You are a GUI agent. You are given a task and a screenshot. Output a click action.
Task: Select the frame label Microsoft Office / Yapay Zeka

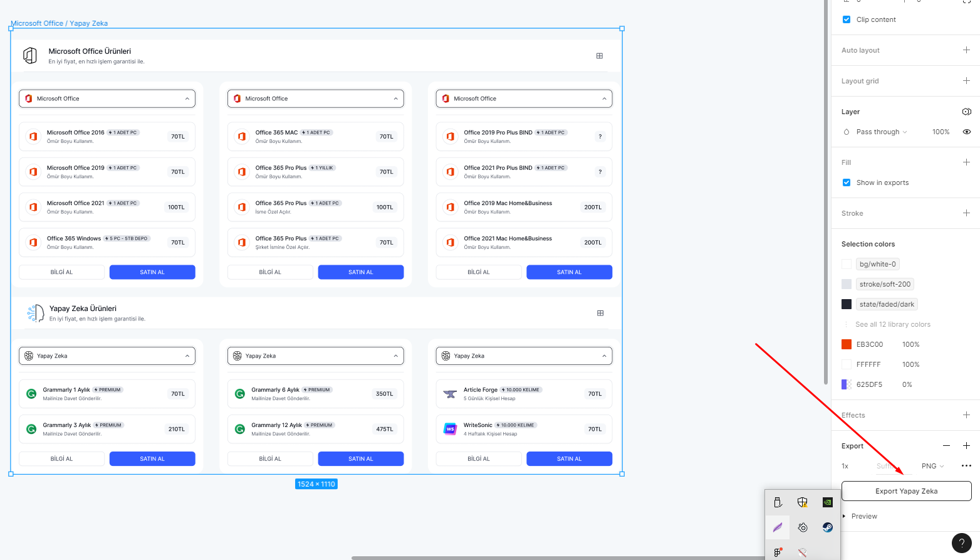point(59,23)
